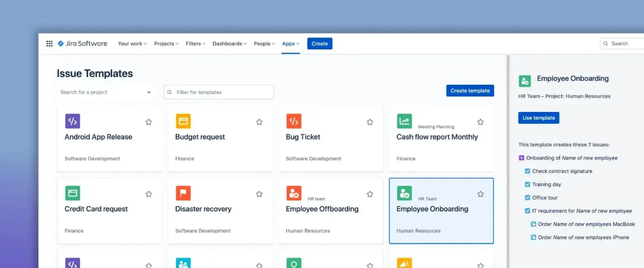Star the Disaster recovery template
The width and height of the screenshot is (644, 268).
click(259, 194)
